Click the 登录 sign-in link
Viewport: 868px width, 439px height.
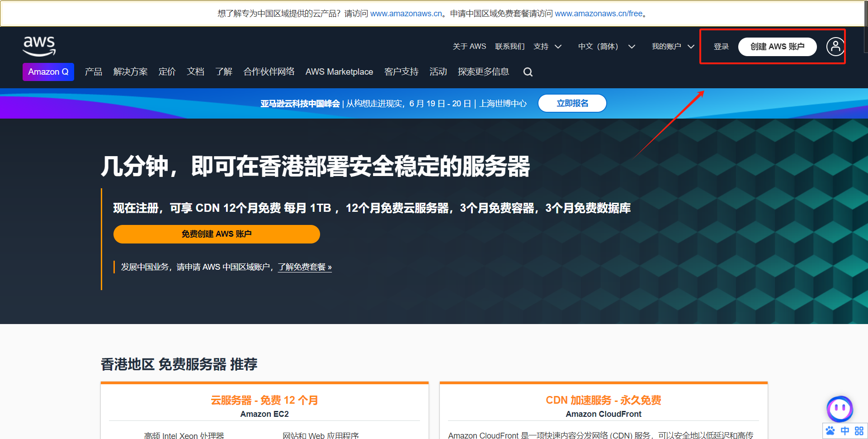(x=721, y=47)
